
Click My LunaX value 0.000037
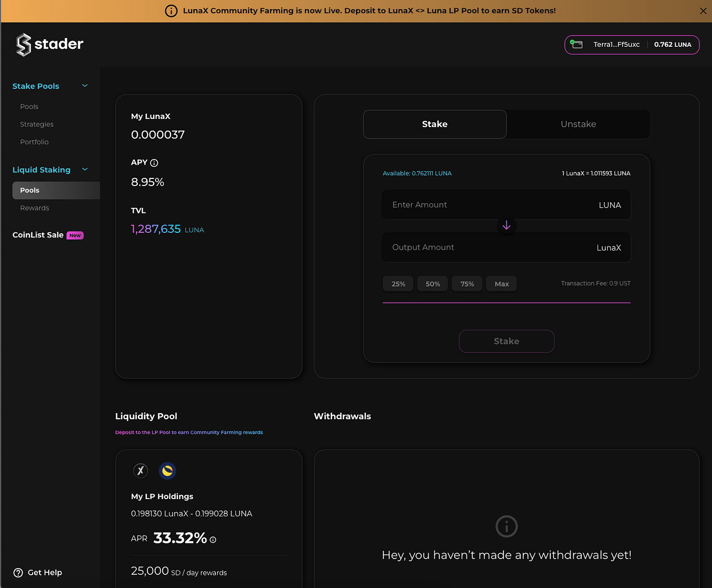click(x=158, y=135)
